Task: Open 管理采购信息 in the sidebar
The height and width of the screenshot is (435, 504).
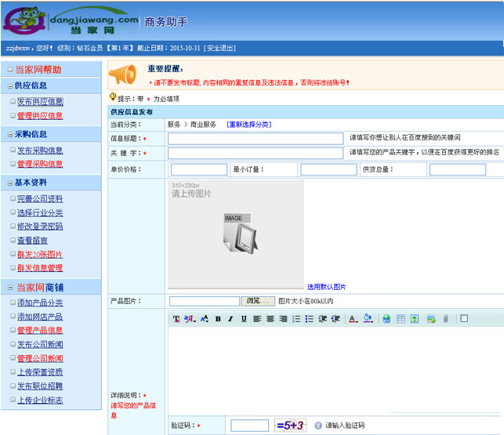Action: 40,164
